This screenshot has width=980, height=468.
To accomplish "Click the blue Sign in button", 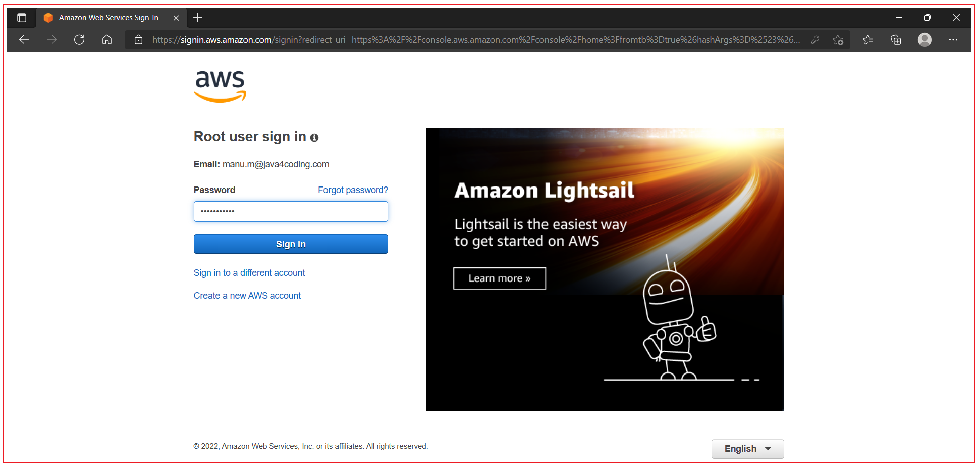I will [291, 244].
